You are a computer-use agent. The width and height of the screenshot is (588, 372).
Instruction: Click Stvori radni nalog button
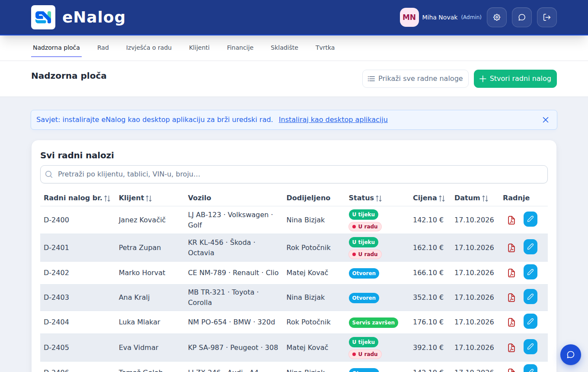click(515, 79)
